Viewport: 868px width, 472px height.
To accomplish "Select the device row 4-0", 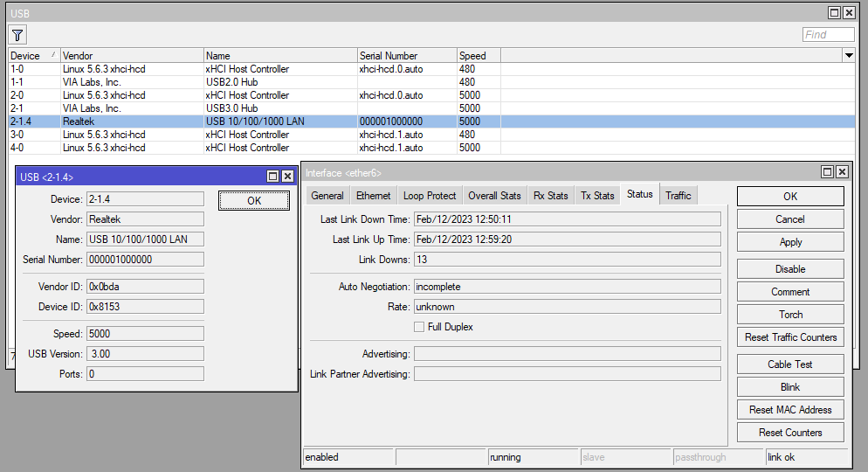I will coord(431,148).
